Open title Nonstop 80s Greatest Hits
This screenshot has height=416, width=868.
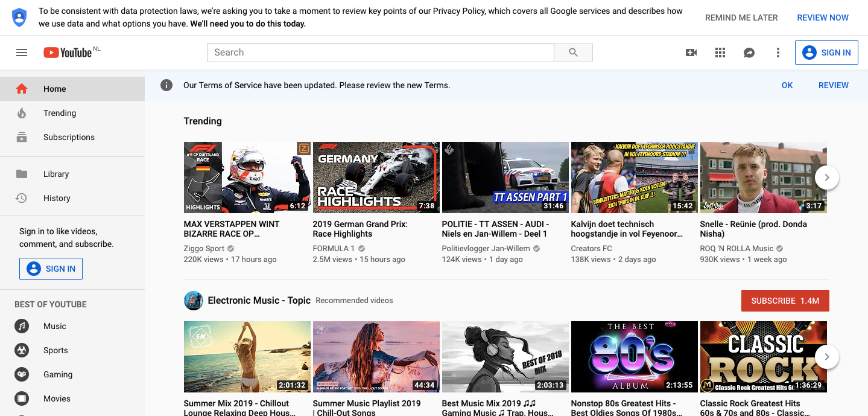pos(627,408)
